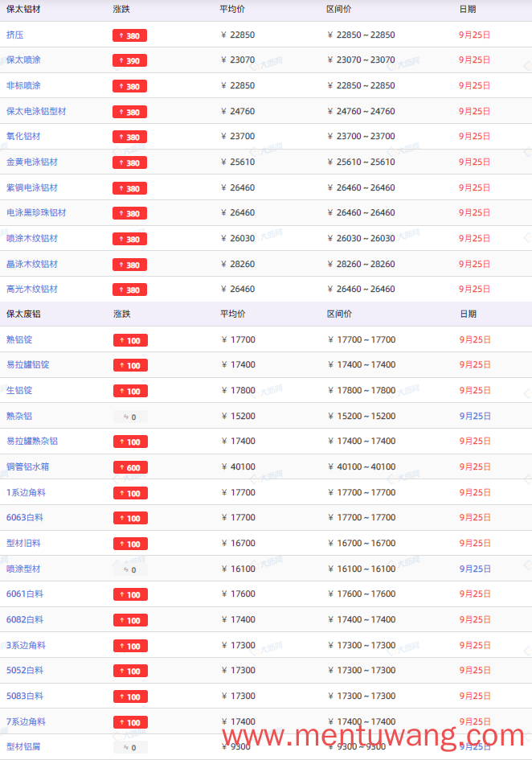The width and height of the screenshot is (532, 760).
Task: Click the gray 0 change badge for 型材铝屑
Action: pos(130,747)
